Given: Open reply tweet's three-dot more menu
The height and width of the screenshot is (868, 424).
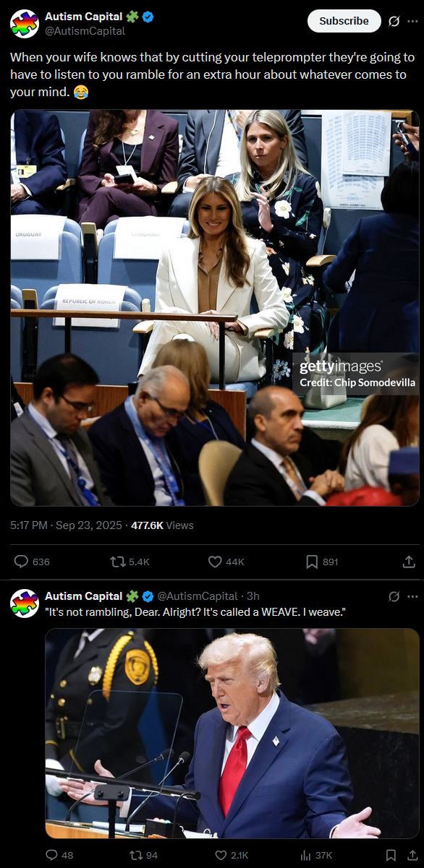Looking at the screenshot, I should click(412, 597).
